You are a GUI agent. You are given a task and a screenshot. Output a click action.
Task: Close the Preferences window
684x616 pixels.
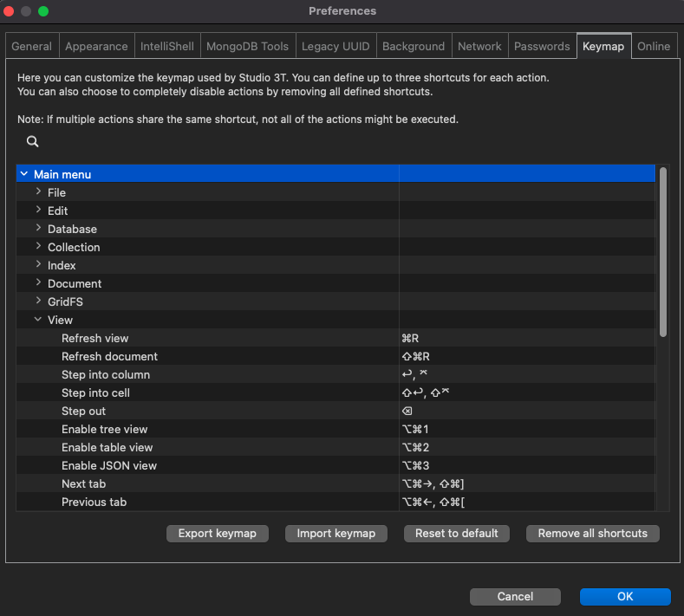tap(9, 11)
